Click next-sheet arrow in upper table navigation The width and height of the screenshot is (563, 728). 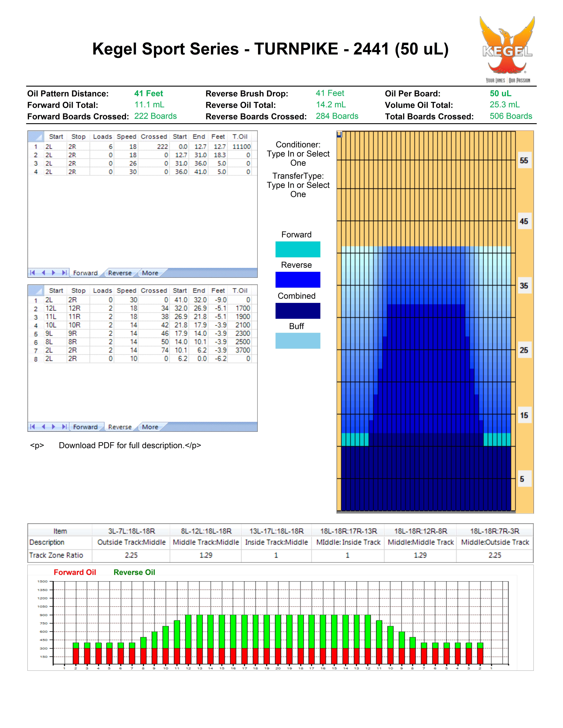53,273
